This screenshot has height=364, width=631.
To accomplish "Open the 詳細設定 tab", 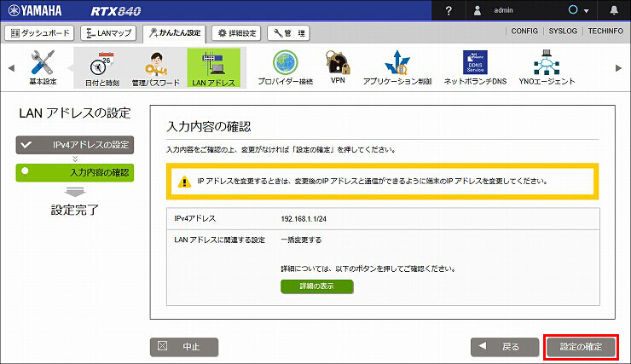I will pyautogui.click(x=237, y=33).
